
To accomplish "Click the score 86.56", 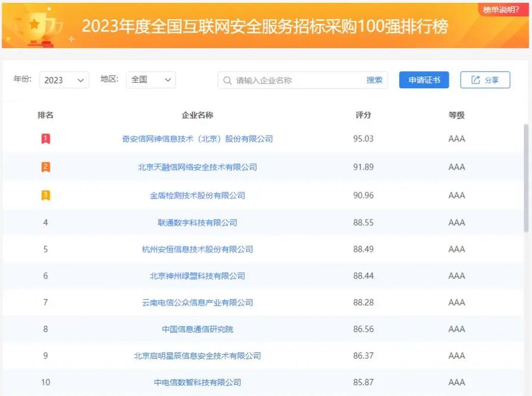I will [363, 329].
